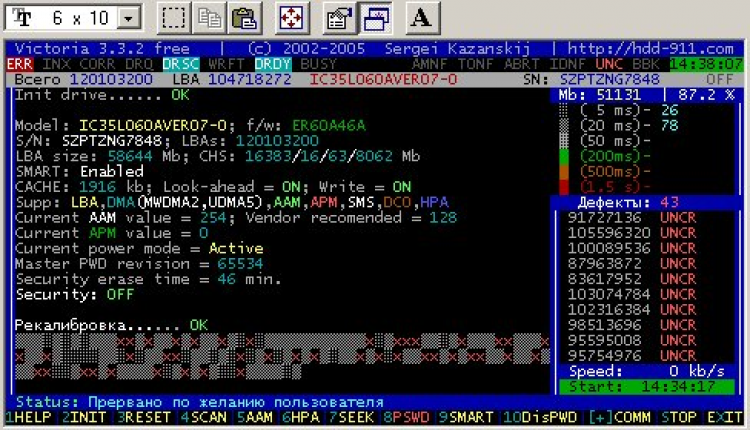Click the Status line message

[199, 402]
